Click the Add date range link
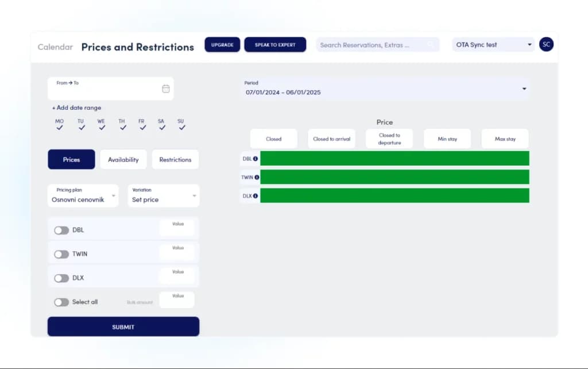Viewport: 588px width, 369px height. pyautogui.click(x=76, y=107)
